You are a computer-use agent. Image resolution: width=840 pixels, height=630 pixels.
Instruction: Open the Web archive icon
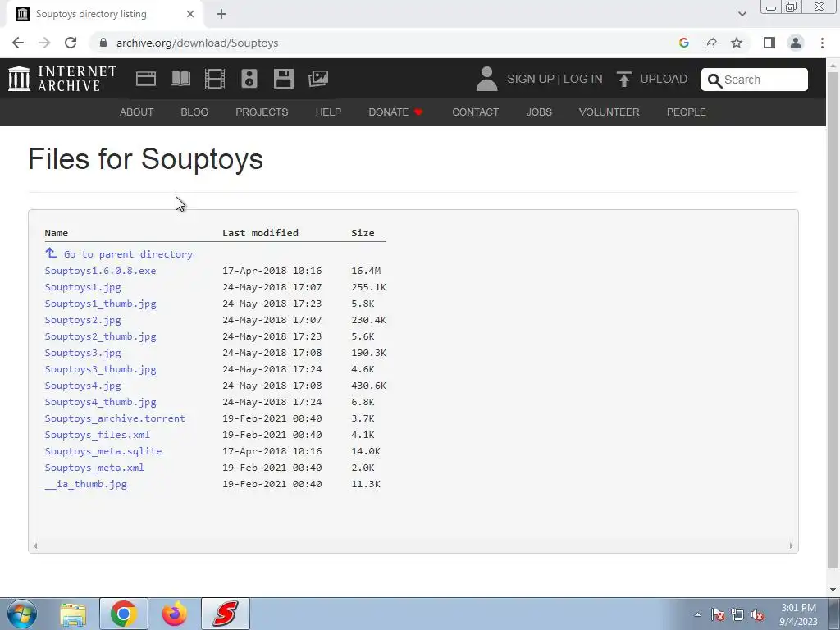tap(146, 79)
